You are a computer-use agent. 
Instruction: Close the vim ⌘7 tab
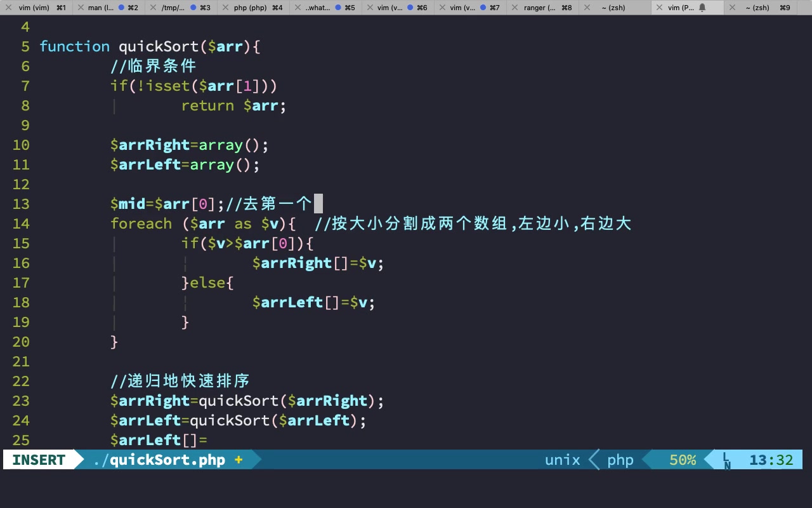coord(442,8)
